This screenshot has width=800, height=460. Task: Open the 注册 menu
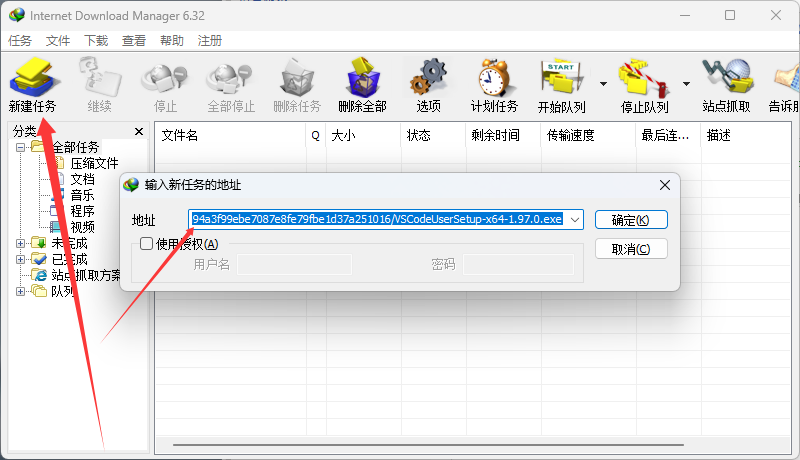click(x=210, y=41)
